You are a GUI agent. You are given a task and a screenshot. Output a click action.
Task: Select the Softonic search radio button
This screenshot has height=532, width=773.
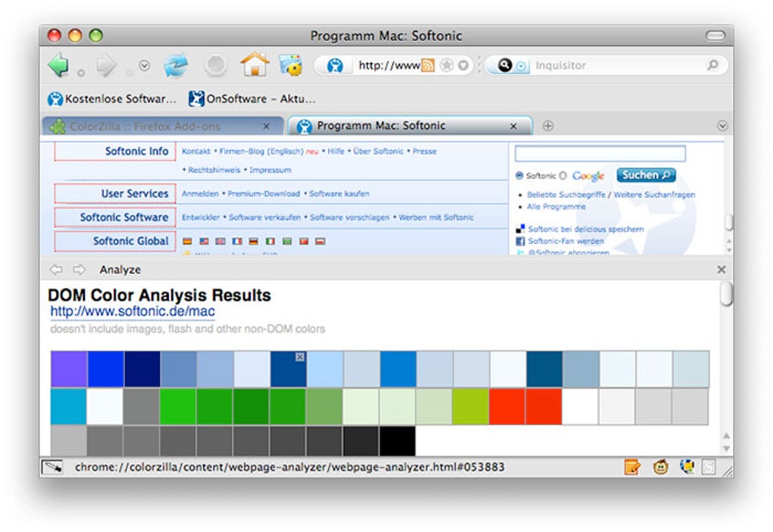coord(519,176)
